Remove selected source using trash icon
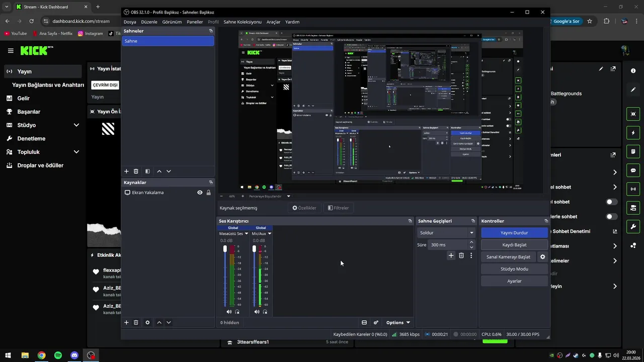 (x=136, y=322)
